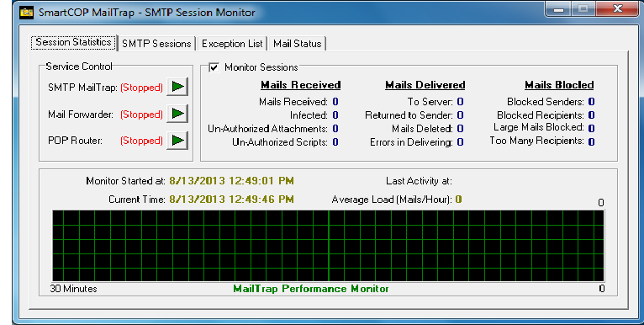Start the SMTP MailTrap service

177,87
